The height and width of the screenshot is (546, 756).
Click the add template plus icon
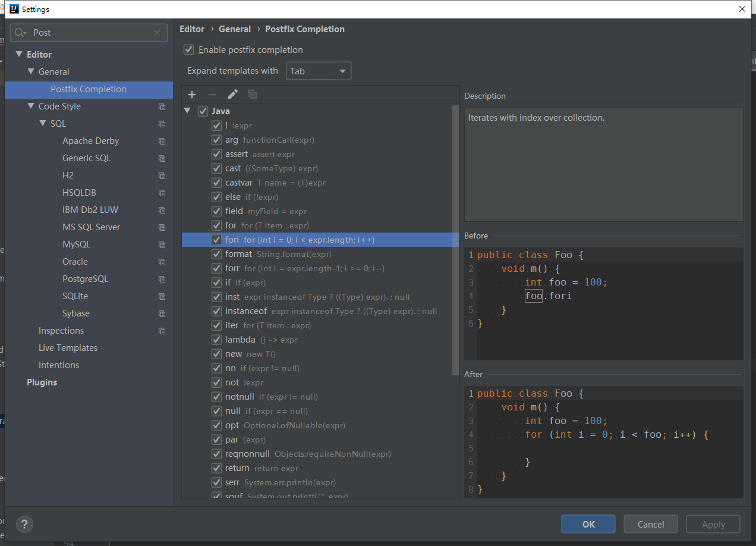tap(192, 95)
